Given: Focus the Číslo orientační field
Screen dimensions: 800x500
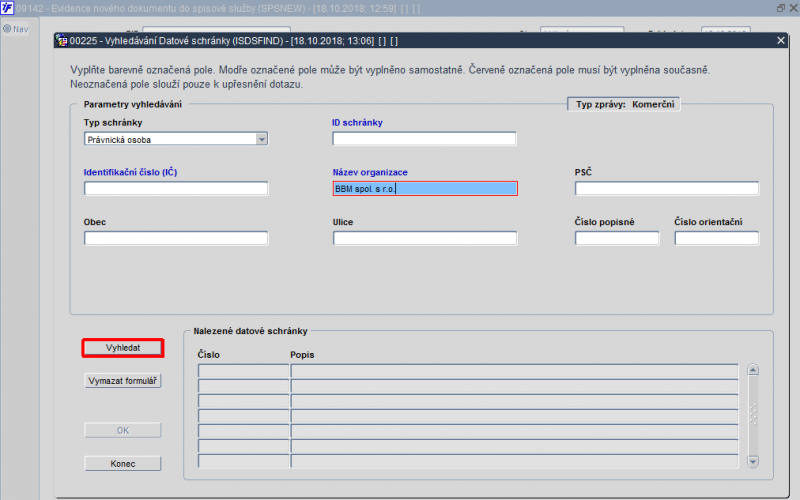Looking at the screenshot, I should pyautogui.click(x=717, y=238).
